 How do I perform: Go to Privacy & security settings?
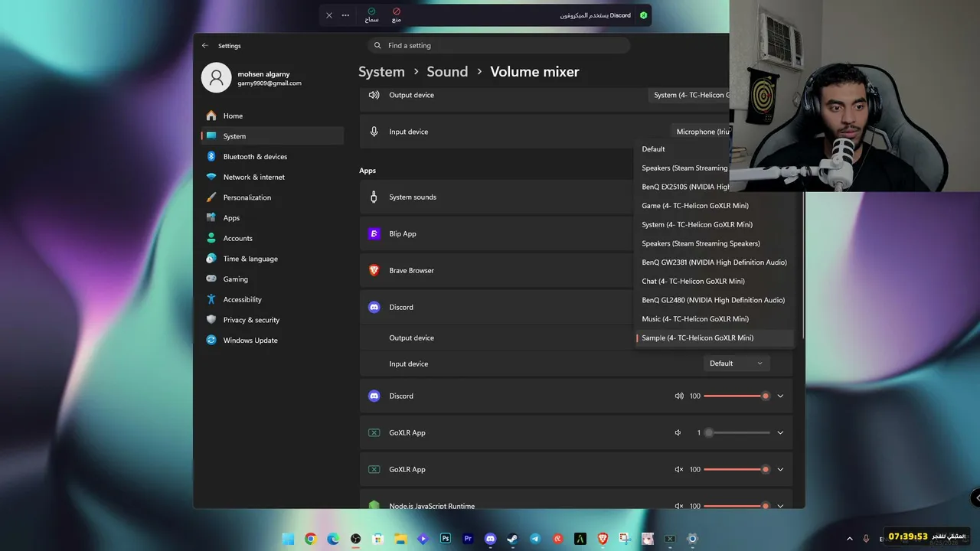tap(272, 320)
